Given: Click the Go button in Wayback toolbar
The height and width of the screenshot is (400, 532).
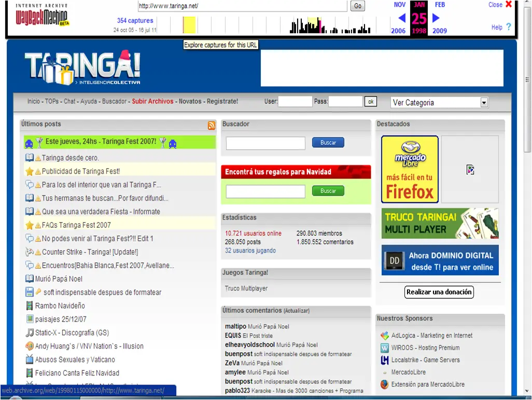Looking at the screenshot, I should pos(358,6).
